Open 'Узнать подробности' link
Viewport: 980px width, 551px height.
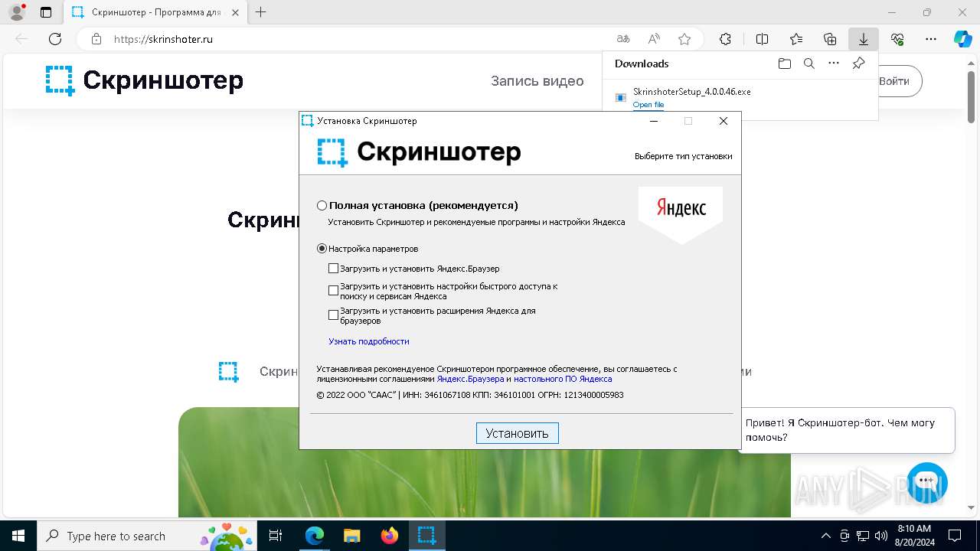tap(369, 341)
